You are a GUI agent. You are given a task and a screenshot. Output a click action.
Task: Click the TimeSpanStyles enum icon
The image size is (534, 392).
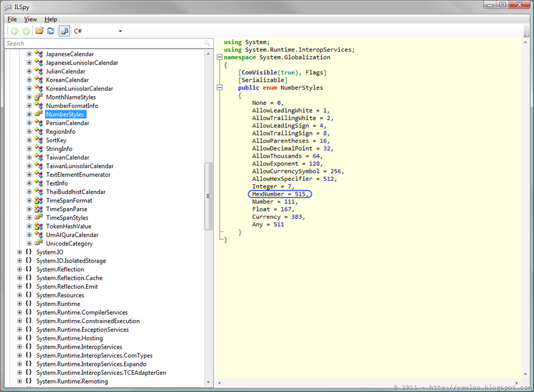tap(39, 217)
